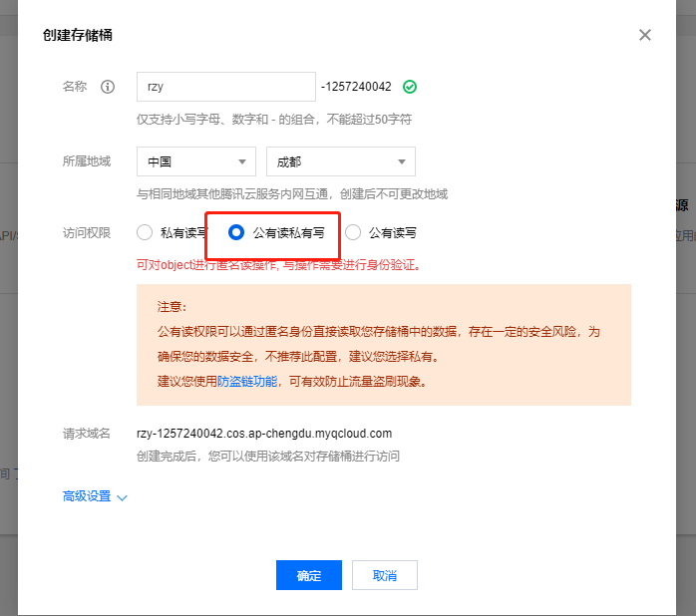Click the 创建存储桶 dialog title
696x616 pixels.
[x=78, y=35]
